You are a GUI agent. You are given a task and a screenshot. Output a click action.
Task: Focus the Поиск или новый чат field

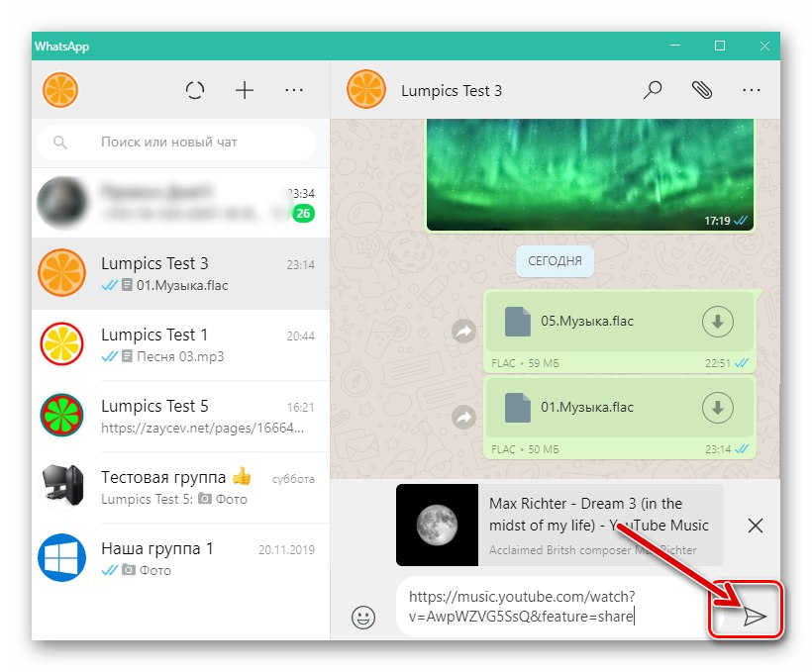click(x=176, y=143)
